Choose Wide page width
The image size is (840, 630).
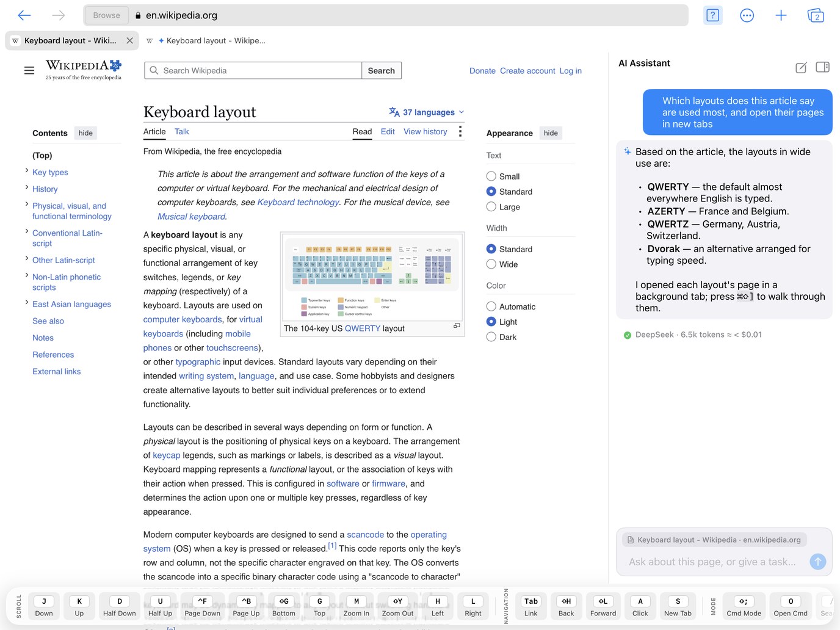pos(491,264)
